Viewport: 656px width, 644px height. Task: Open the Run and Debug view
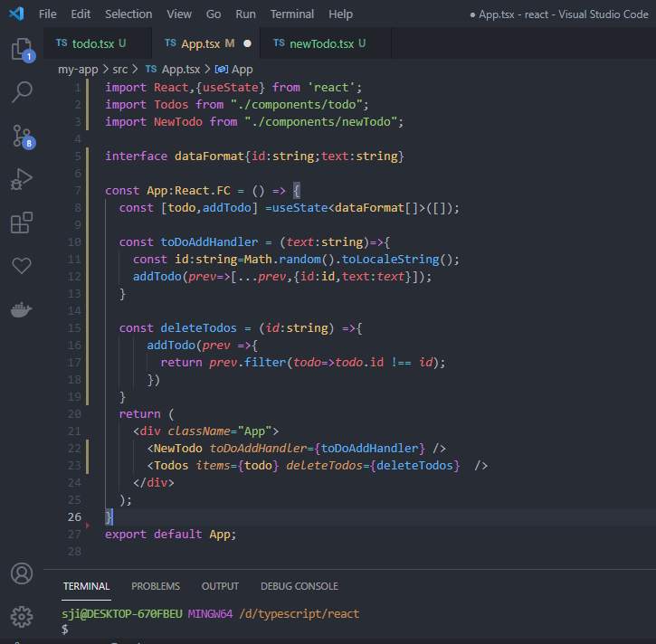(x=22, y=178)
